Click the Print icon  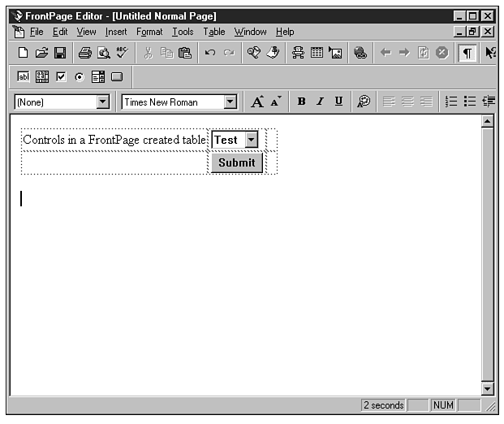85,53
